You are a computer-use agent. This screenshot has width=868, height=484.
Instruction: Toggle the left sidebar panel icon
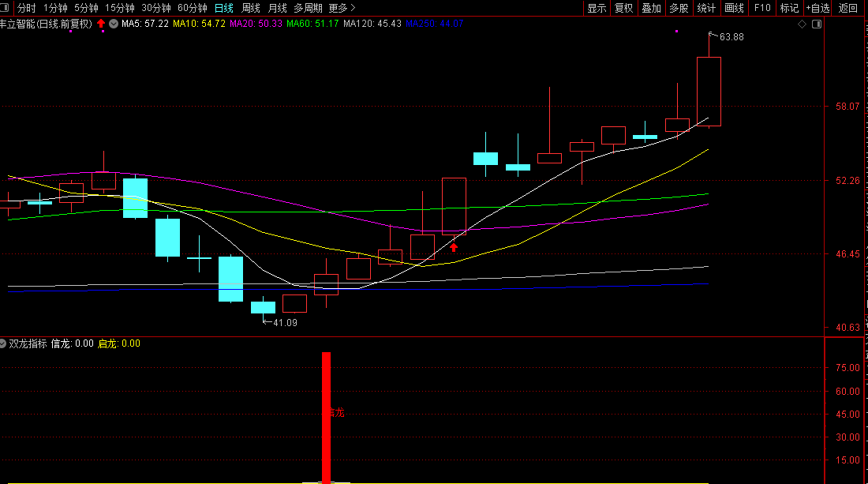coord(4,8)
